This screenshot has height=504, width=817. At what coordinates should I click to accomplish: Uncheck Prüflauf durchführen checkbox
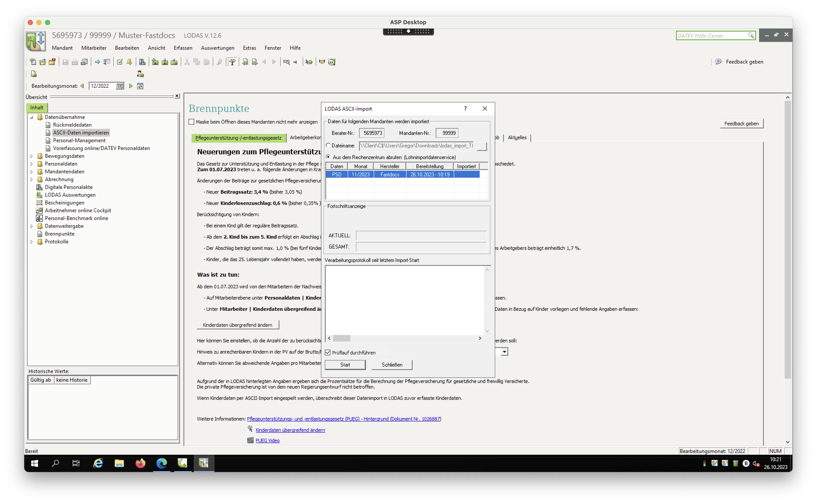pyautogui.click(x=328, y=352)
